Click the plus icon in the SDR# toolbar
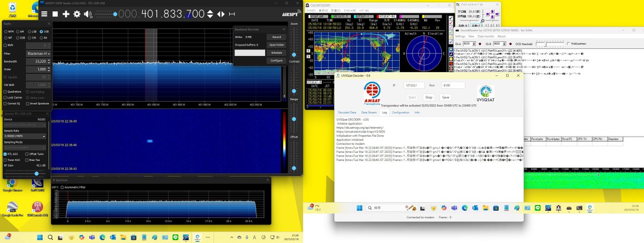This screenshot has height=243, width=644. point(66,13)
